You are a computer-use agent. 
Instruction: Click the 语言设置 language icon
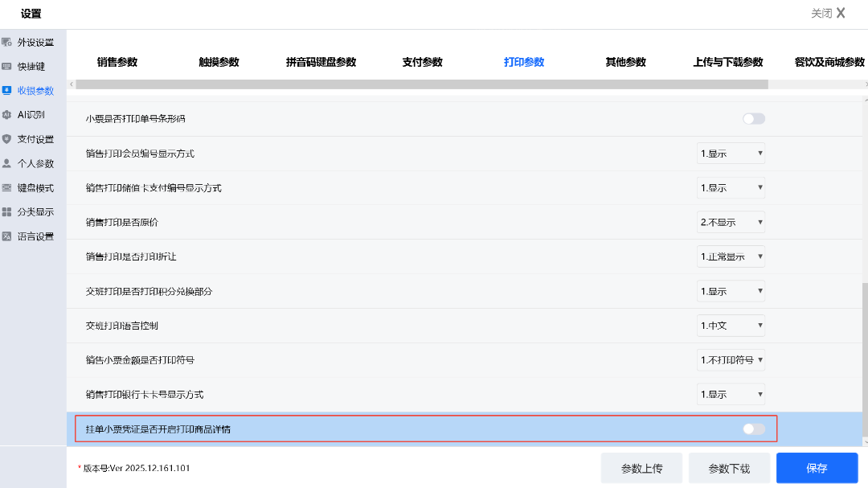click(7, 236)
